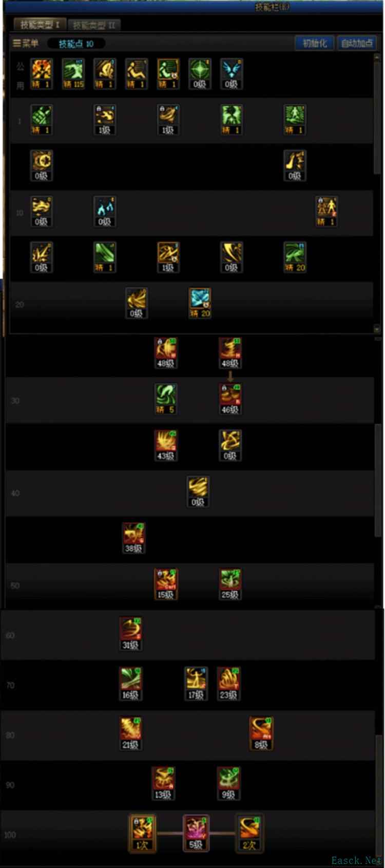Click the level 50 skill showing 15级
Viewport: 385px width, 868px height.
coord(165,584)
